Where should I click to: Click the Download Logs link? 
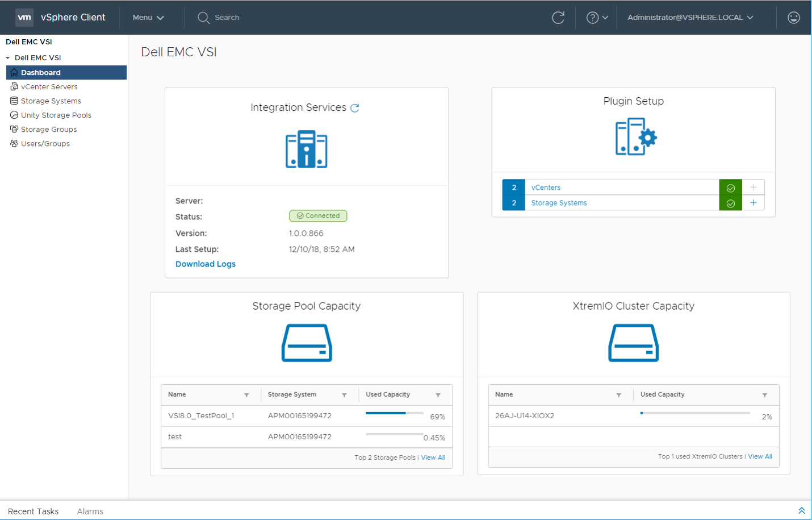206,264
